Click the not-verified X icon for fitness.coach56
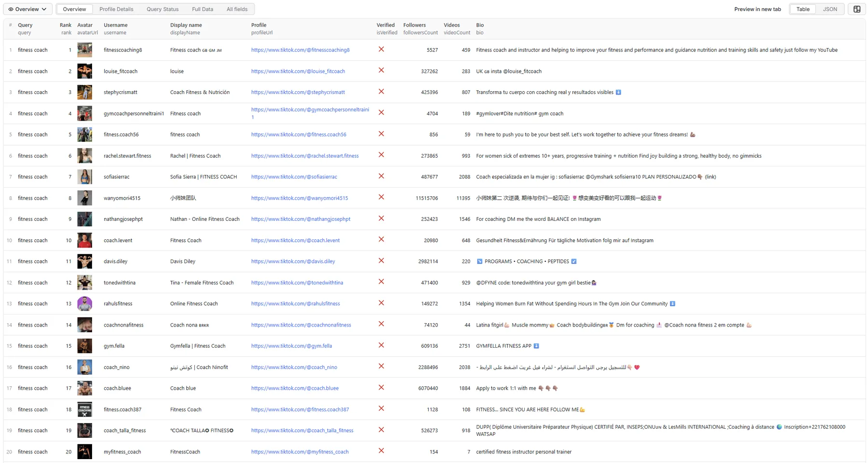 (x=381, y=134)
